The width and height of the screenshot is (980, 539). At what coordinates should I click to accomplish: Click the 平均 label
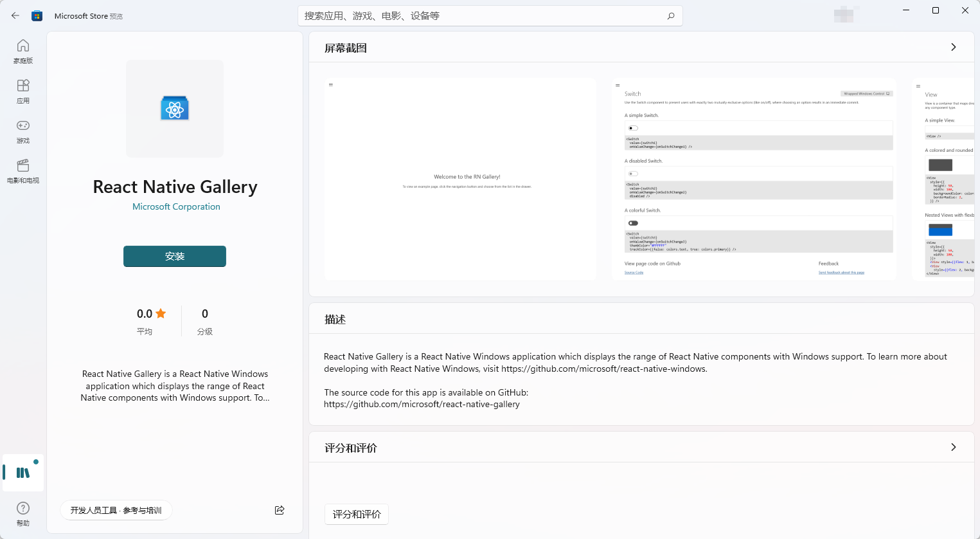tap(145, 332)
